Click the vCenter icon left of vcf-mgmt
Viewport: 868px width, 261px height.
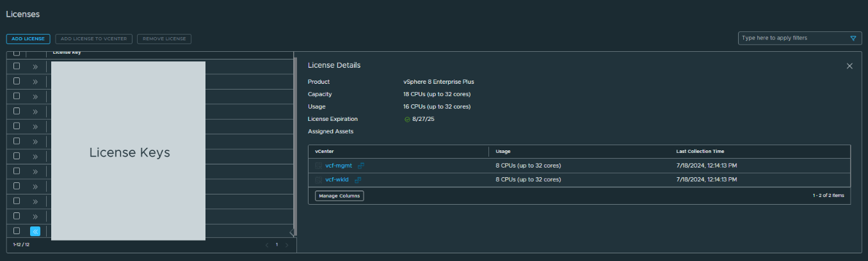(x=318, y=166)
